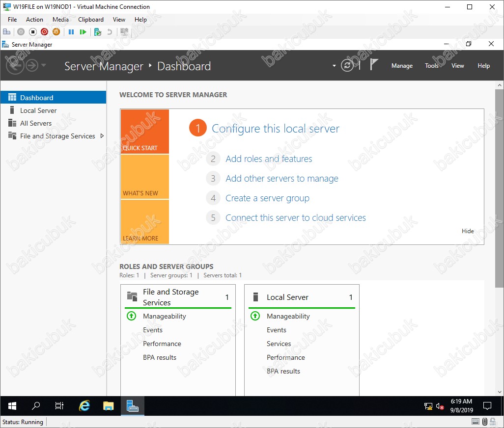Open Task View from the taskbar
Image resolution: width=504 pixels, height=428 pixels.
pyautogui.click(x=59, y=406)
